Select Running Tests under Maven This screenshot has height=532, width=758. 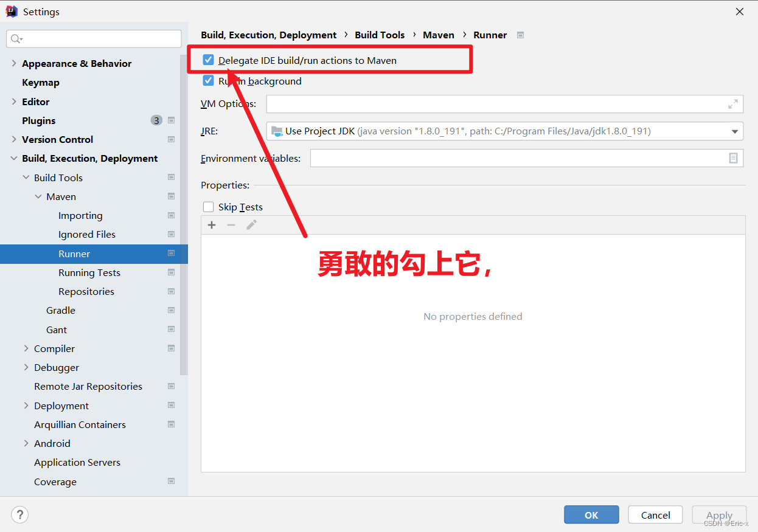click(89, 272)
